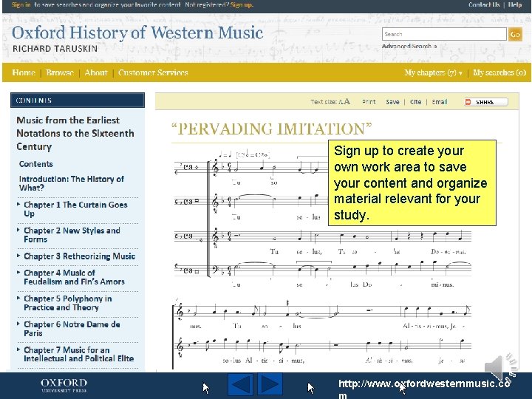The image size is (532, 399).
Task: Expand the Chapter 6 triangle
Action: point(18,324)
